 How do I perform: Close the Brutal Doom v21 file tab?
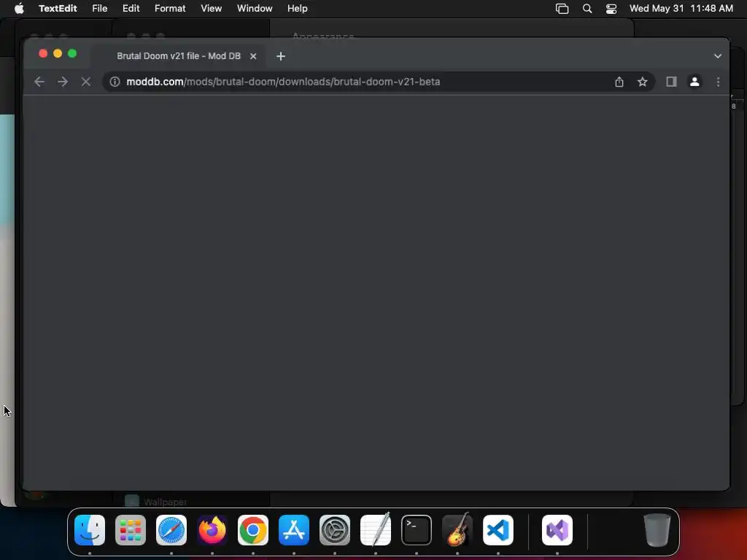coord(253,56)
